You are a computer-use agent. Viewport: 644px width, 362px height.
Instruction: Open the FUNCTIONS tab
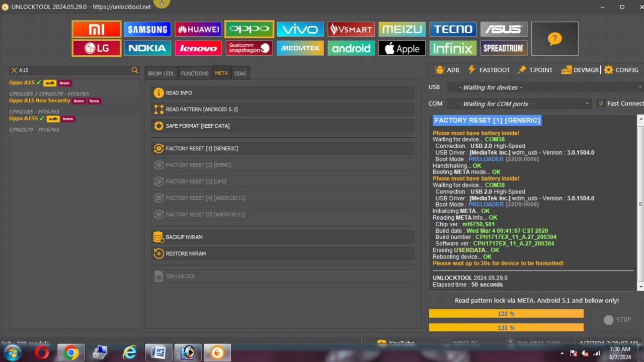pyautogui.click(x=195, y=73)
